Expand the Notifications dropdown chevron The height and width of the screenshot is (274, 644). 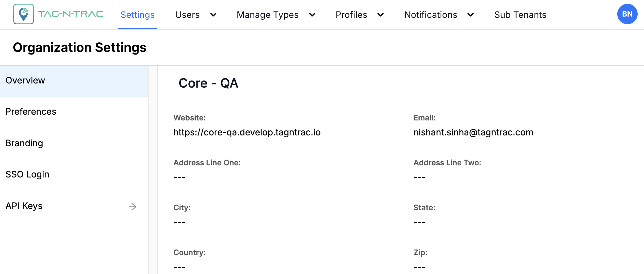(471, 15)
